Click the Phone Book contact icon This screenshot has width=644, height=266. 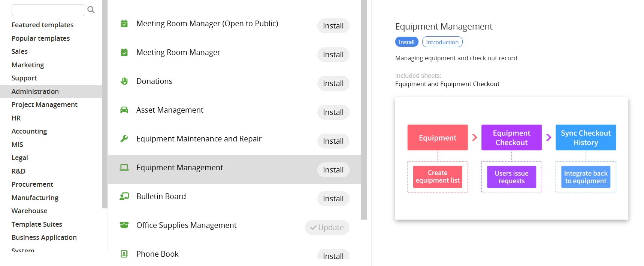coord(124,254)
